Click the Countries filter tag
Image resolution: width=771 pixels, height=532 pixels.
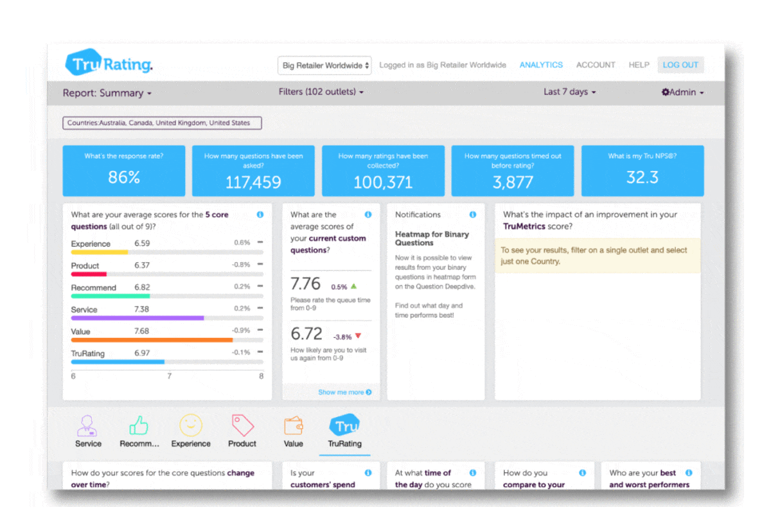pos(162,123)
